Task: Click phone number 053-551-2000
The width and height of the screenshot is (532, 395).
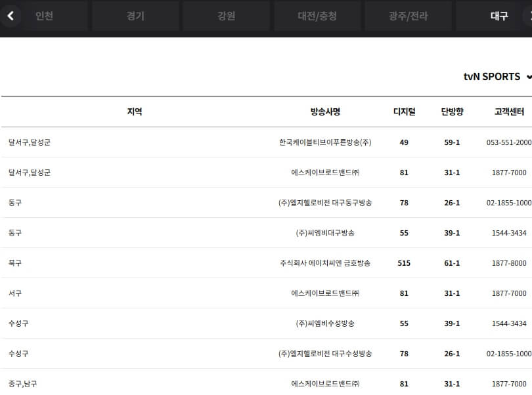Action: (x=509, y=142)
